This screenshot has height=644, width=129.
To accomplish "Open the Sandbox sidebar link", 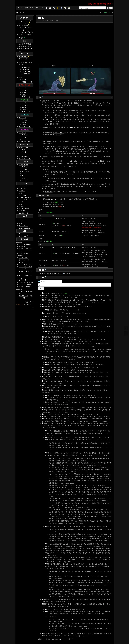I will (x=22, y=234).
